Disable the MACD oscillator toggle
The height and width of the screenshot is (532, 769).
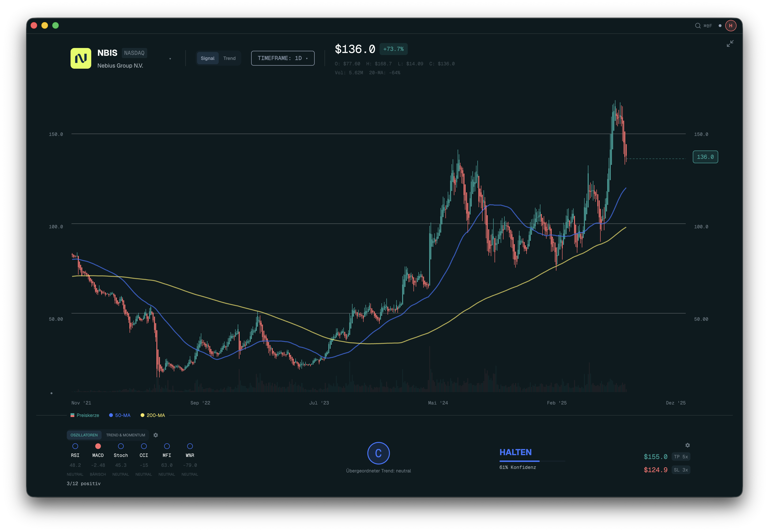pyautogui.click(x=98, y=446)
